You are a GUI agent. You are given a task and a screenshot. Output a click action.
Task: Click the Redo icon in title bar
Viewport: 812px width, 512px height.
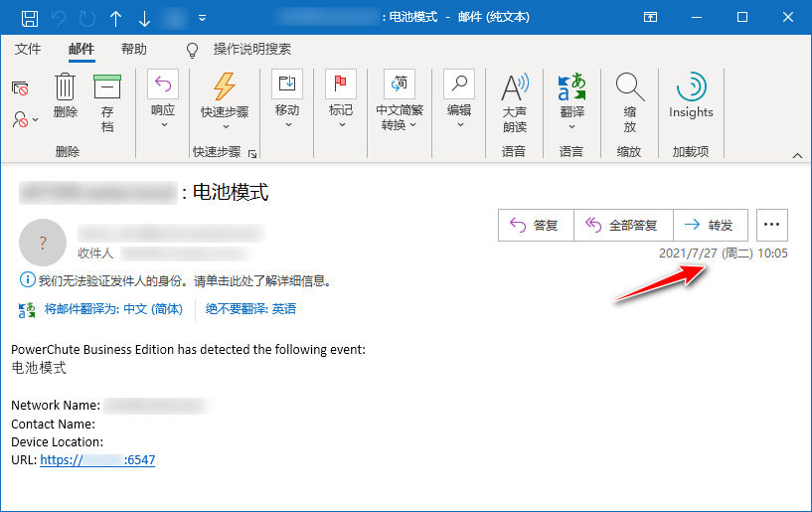(x=87, y=18)
